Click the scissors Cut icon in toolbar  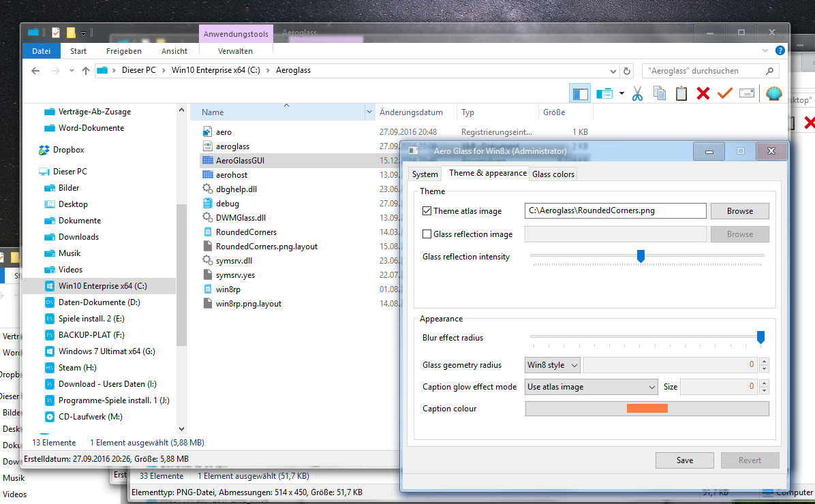pos(637,94)
